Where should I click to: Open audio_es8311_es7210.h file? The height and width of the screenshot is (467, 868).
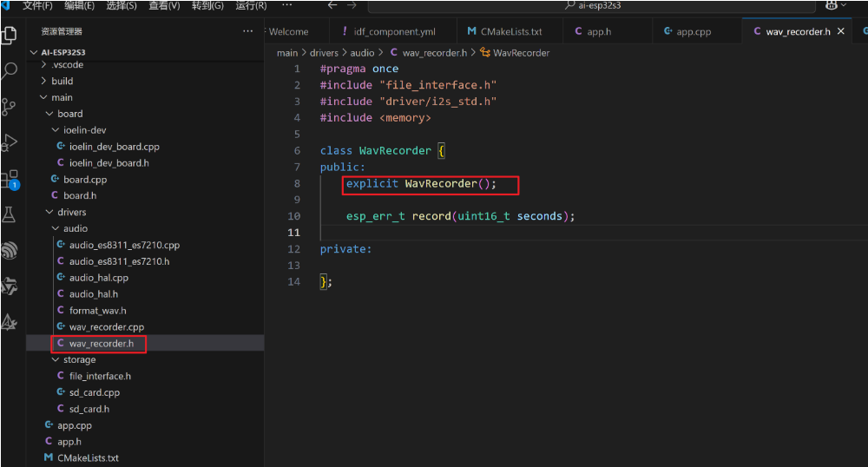click(x=145, y=261)
